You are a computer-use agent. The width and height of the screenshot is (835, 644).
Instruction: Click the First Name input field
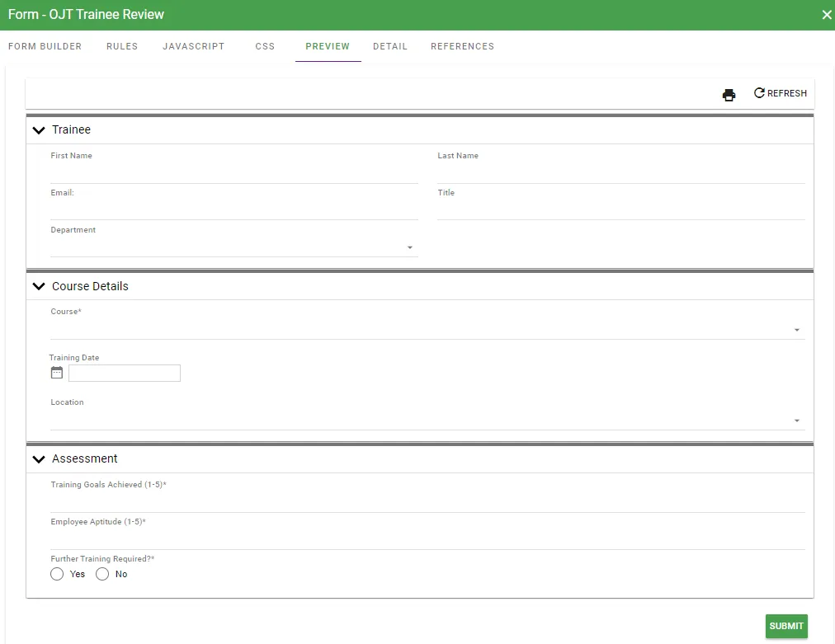pyautogui.click(x=234, y=173)
